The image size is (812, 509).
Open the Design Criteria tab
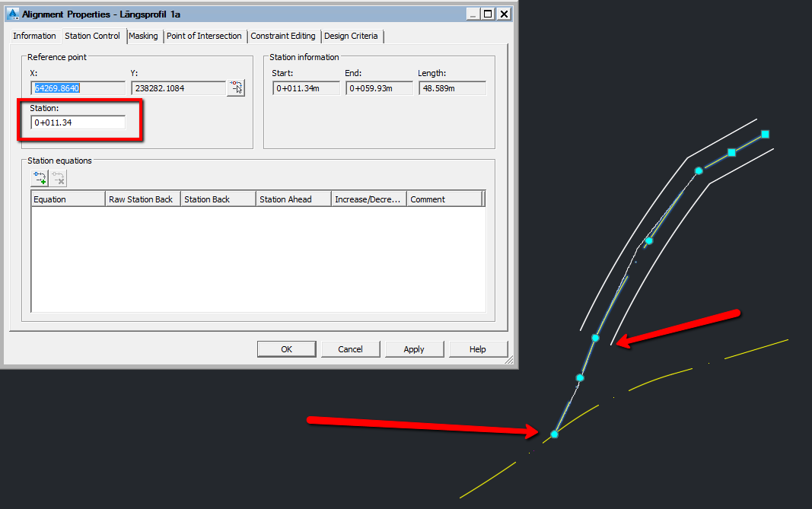(x=351, y=37)
